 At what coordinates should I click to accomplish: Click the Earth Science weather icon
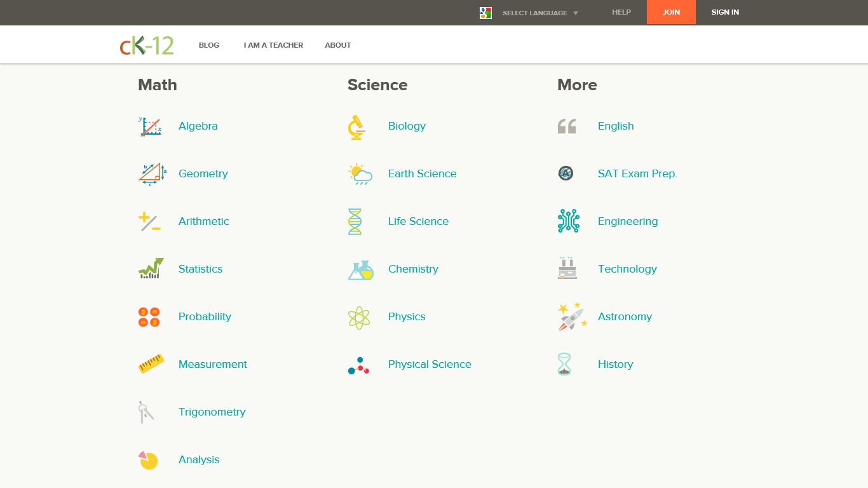360,174
